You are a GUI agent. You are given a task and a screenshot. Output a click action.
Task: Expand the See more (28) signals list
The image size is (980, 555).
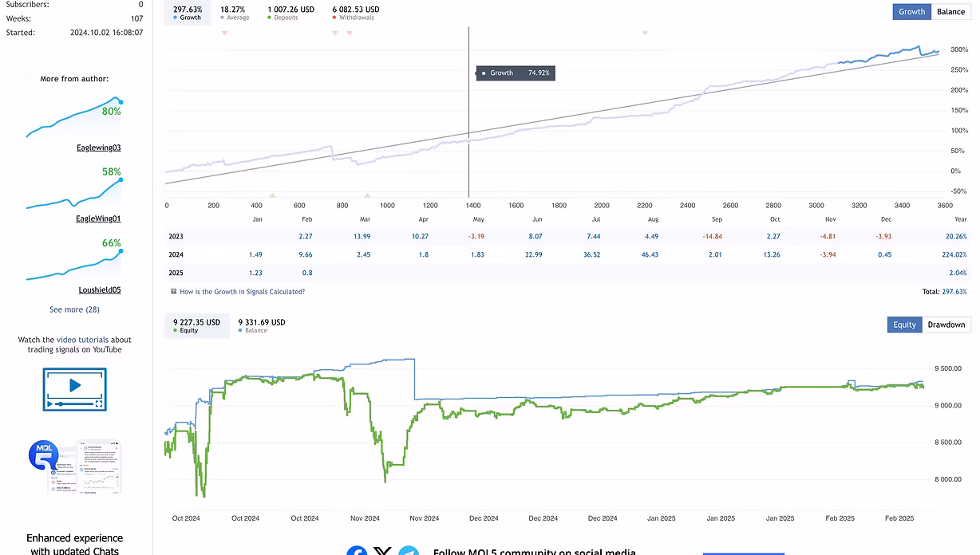74,309
